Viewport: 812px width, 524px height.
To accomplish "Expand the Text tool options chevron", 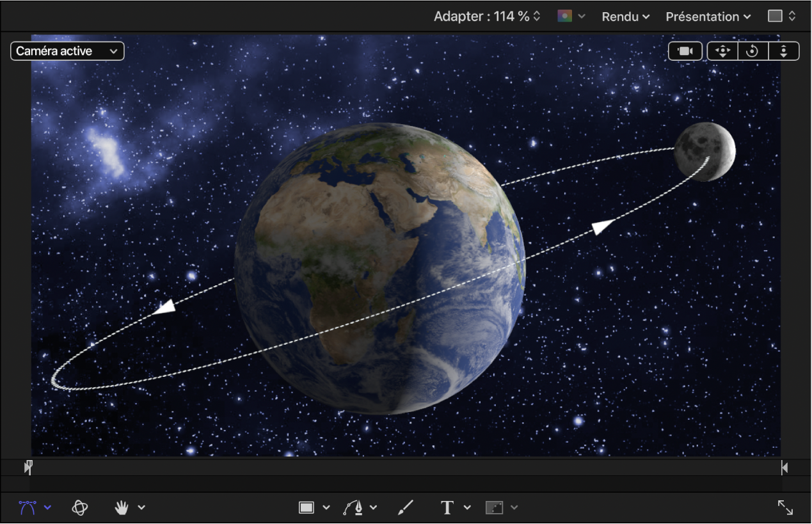I will pyautogui.click(x=467, y=507).
